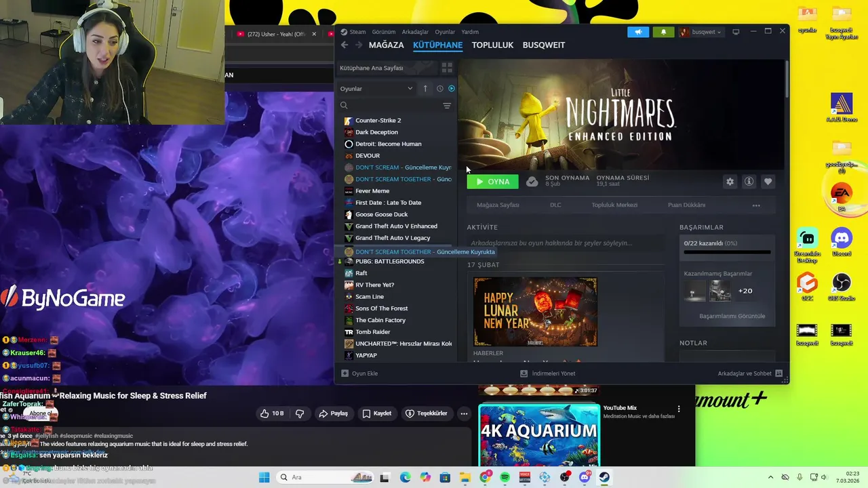Switch Steam to Big Picture mode
Image resolution: width=868 pixels, height=488 pixels.
coord(736,32)
